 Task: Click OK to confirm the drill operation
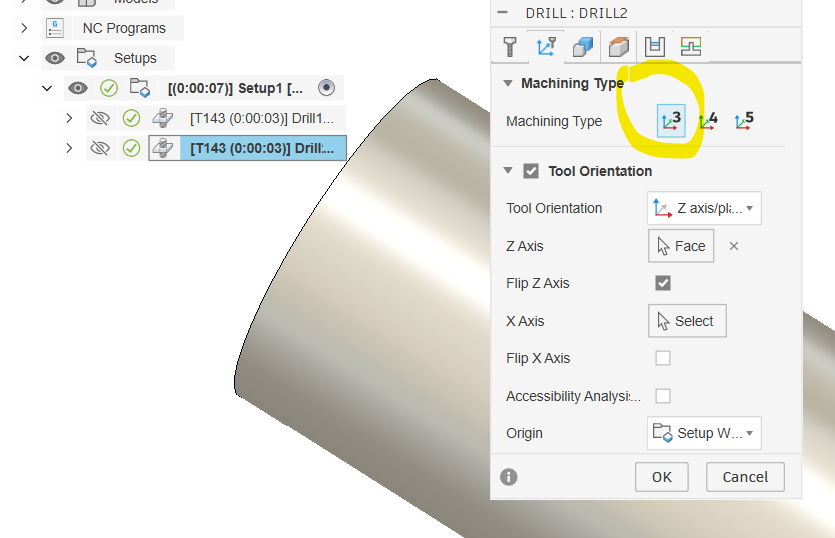[661, 477]
